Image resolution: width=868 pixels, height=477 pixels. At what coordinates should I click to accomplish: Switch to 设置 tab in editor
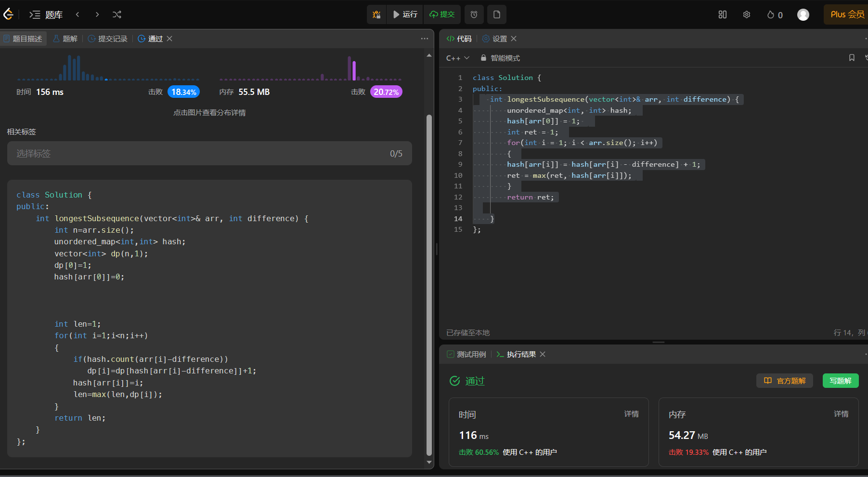(494, 39)
